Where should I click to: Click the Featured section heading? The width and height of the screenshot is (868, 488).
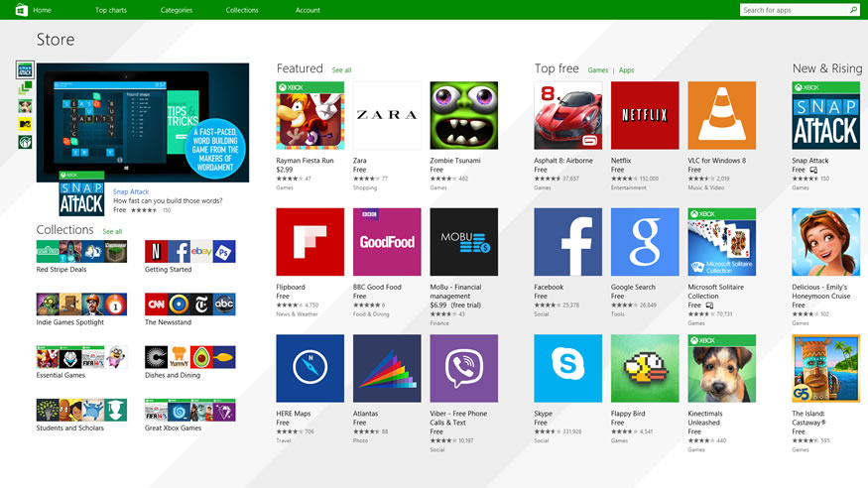pyautogui.click(x=300, y=68)
